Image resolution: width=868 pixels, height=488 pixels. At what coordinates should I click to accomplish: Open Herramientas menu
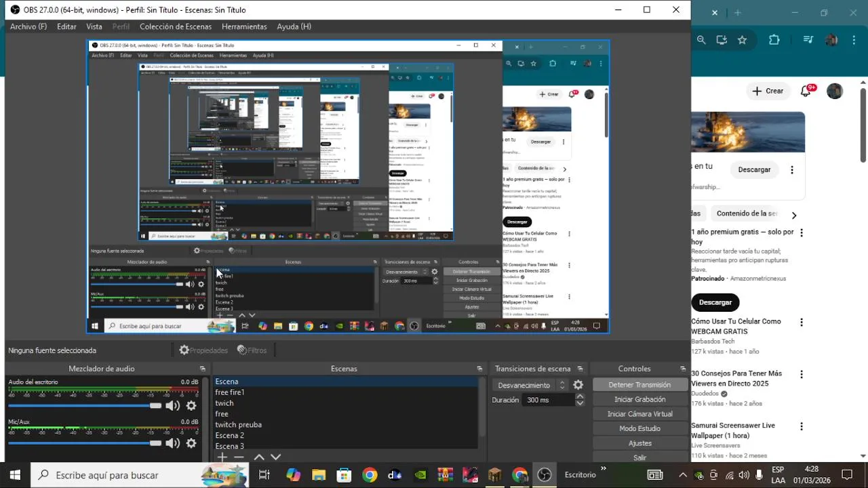tap(244, 26)
